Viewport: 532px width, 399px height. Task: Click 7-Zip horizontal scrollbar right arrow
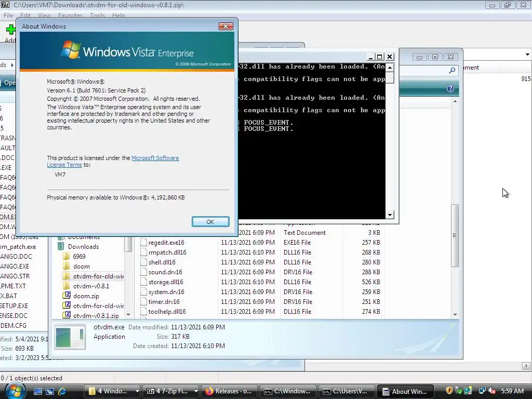[x=526, y=366]
